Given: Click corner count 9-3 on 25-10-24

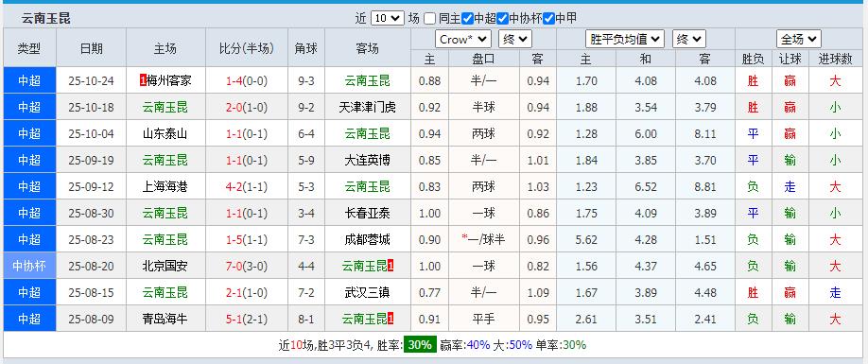Looking at the screenshot, I should [x=306, y=80].
